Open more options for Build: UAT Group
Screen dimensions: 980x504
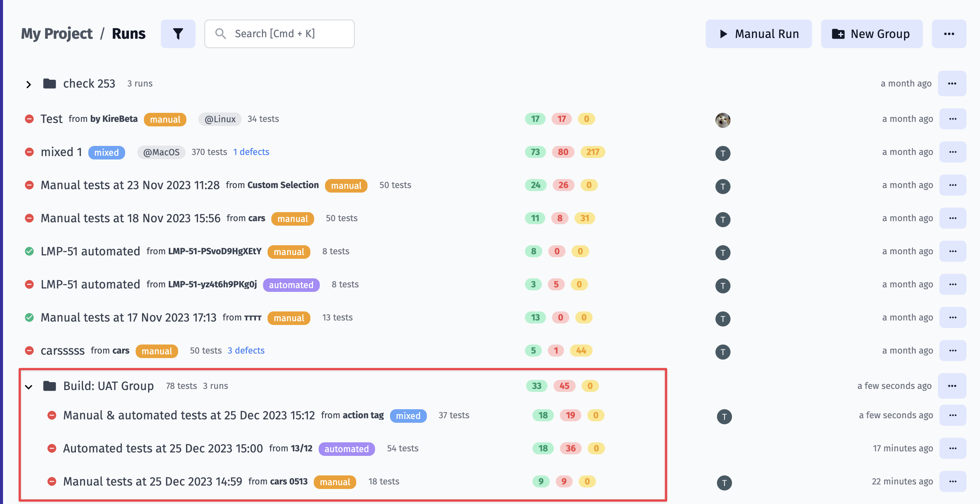(x=952, y=386)
